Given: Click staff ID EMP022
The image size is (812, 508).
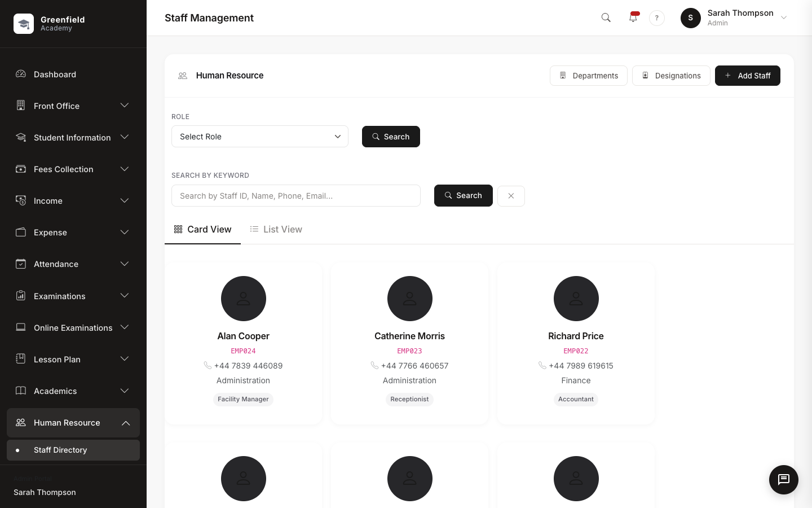Looking at the screenshot, I should pyautogui.click(x=576, y=351).
